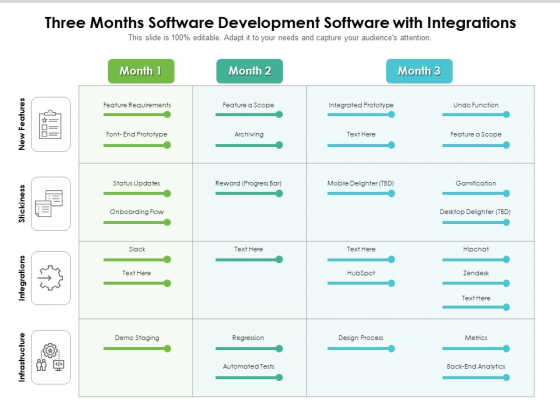Click the 'Reward (Progress Bar)' label
This screenshot has height=420, width=560.
pyautogui.click(x=248, y=183)
